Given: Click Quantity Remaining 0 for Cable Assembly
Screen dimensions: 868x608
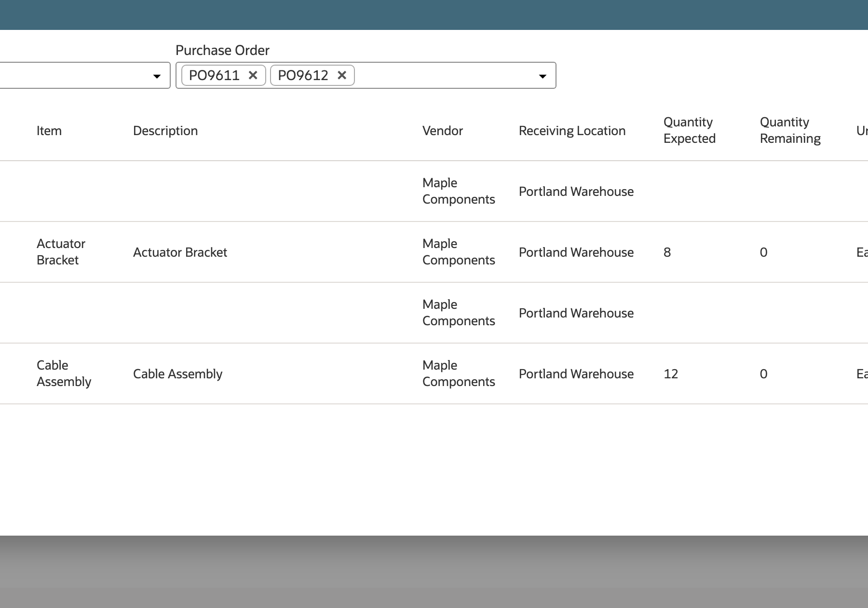Looking at the screenshot, I should click(764, 374).
